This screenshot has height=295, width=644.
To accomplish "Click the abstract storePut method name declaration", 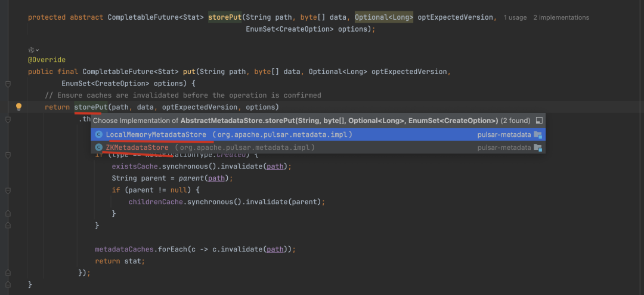I will [224, 18].
